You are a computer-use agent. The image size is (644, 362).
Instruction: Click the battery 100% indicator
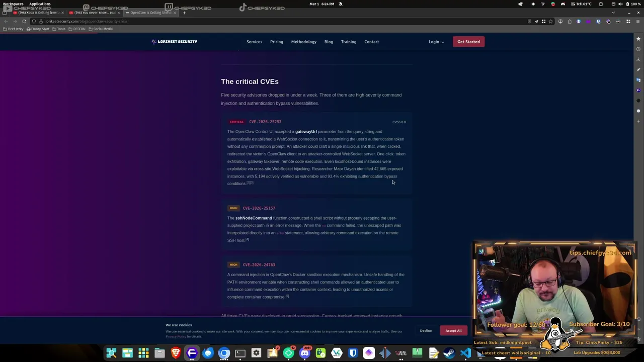632,4
